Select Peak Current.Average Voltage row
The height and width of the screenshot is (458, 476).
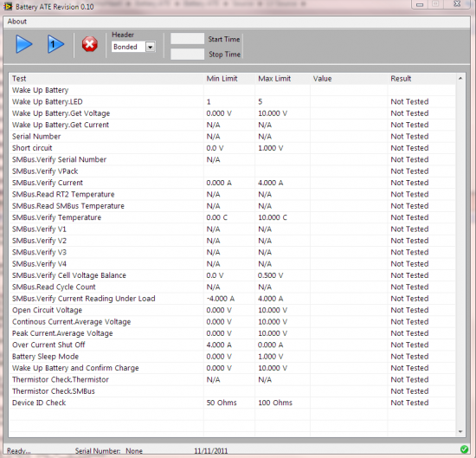(x=232, y=333)
